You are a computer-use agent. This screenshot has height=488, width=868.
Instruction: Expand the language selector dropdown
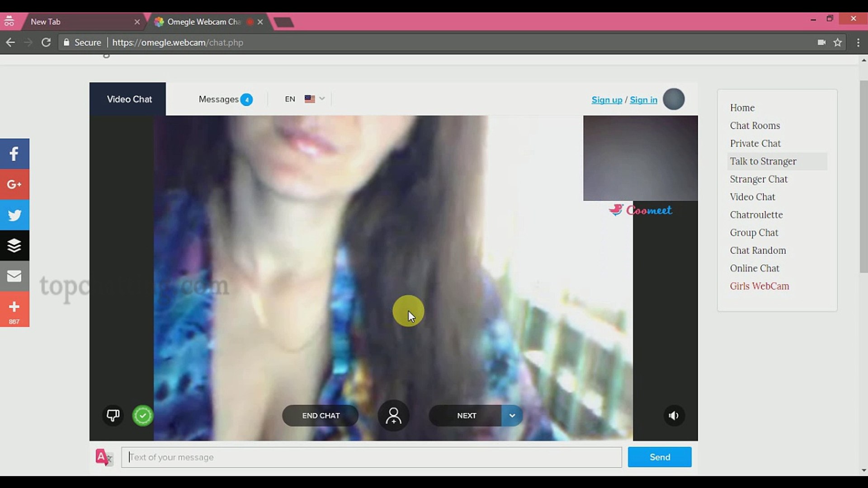[321, 99]
